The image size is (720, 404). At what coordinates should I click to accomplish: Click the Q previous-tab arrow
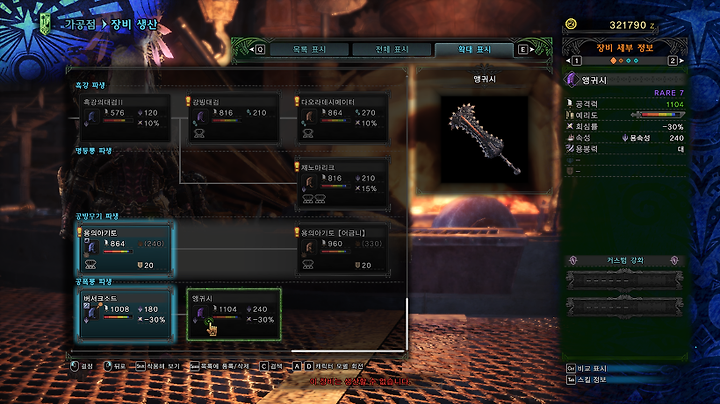coord(257,49)
